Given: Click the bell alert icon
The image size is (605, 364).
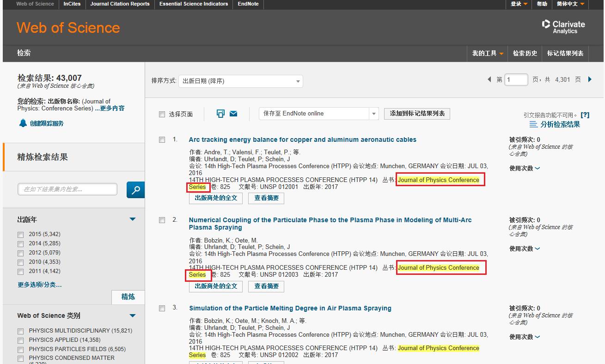Looking at the screenshot, I should tap(23, 123).
